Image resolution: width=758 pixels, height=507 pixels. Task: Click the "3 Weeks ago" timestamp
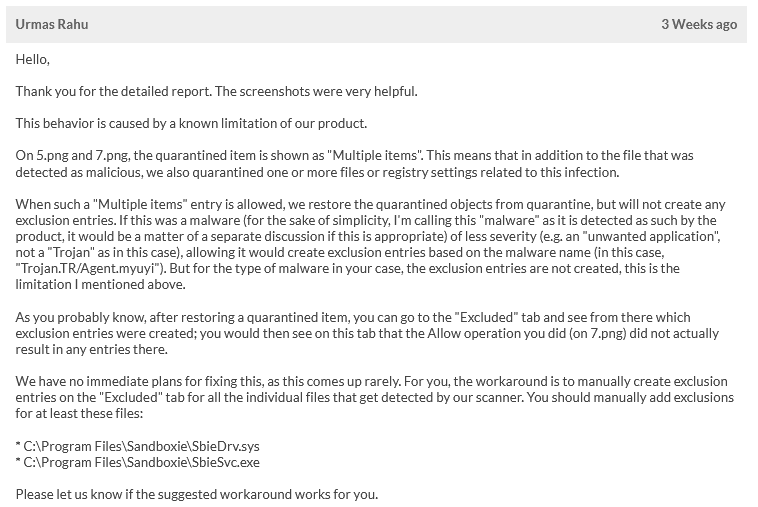698,24
